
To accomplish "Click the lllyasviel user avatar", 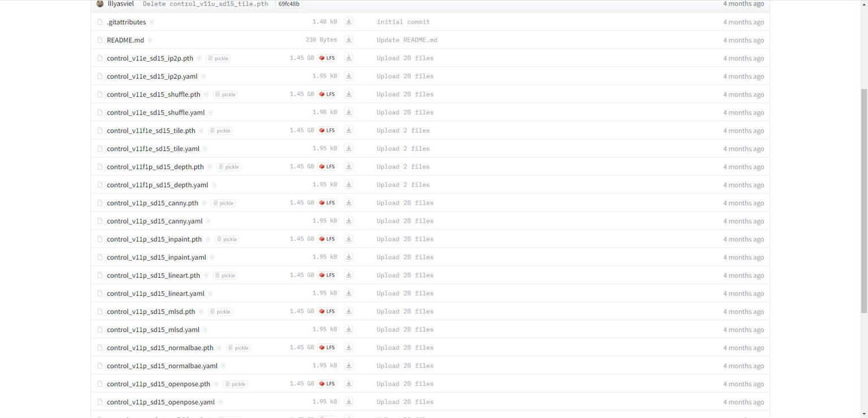I will pyautogui.click(x=101, y=4).
